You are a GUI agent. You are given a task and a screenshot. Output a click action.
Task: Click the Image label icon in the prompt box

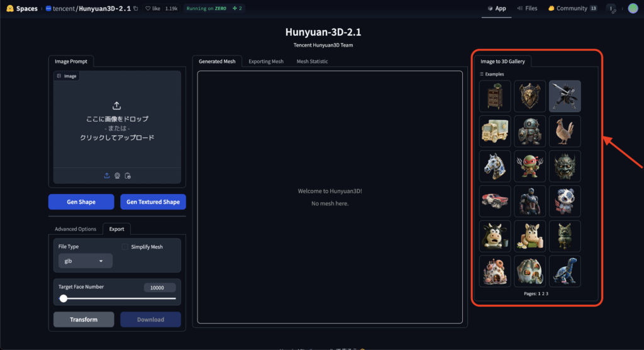pyautogui.click(x=59, y=76)
